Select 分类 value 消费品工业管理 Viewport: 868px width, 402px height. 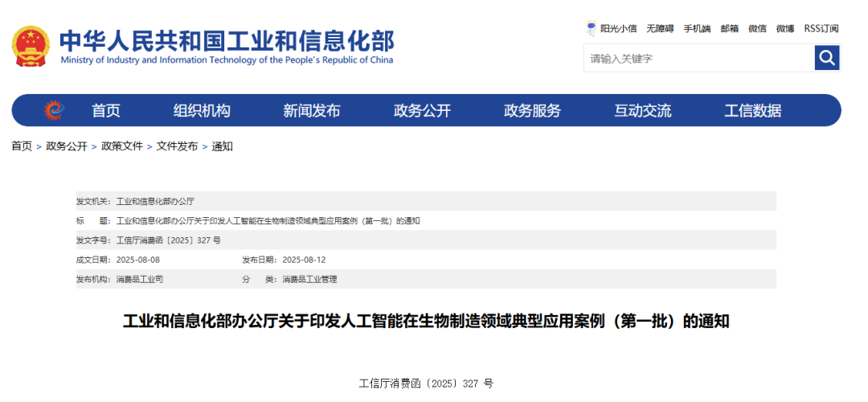309,280
